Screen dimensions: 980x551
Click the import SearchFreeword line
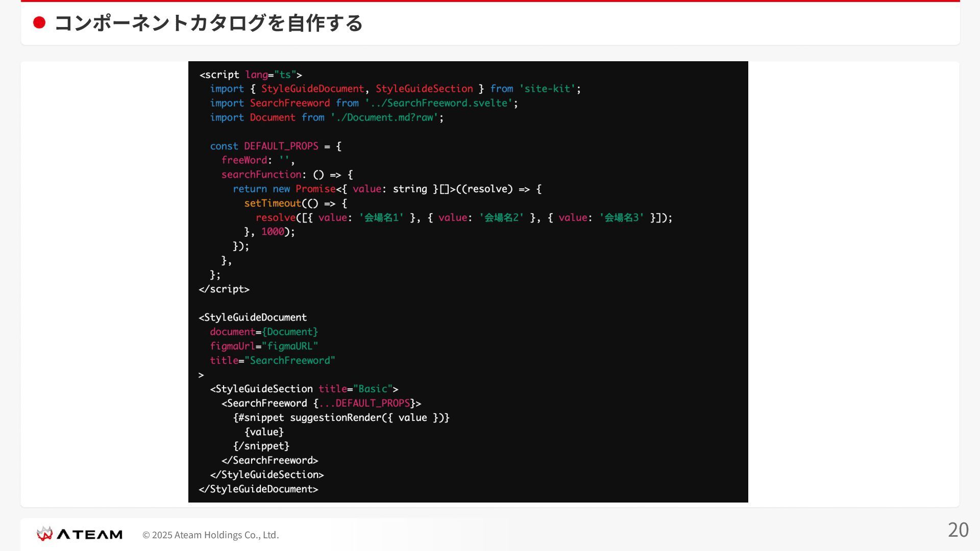point(364,103)
